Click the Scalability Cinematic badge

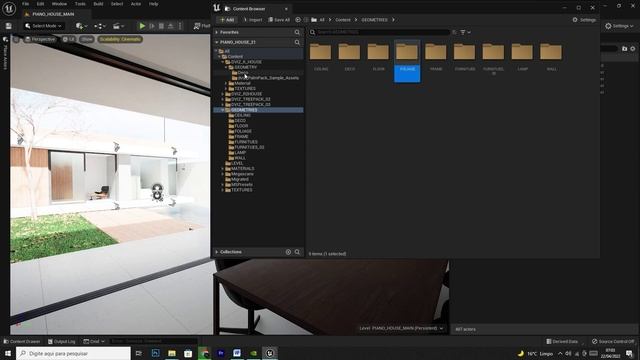[120, 39]
